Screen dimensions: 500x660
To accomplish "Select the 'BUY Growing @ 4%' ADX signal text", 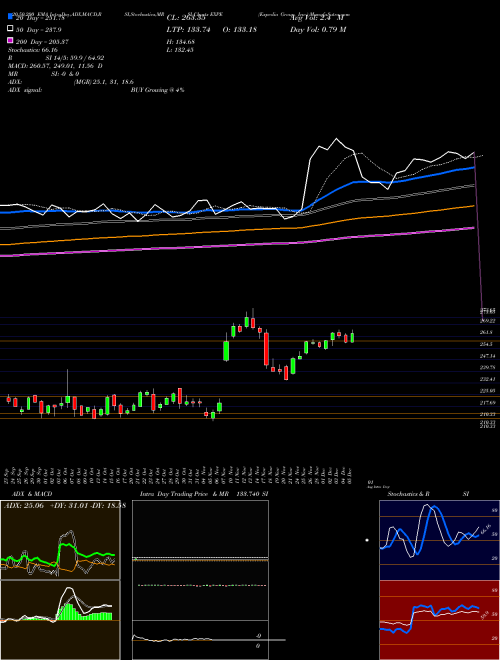I will click(157, 90).
